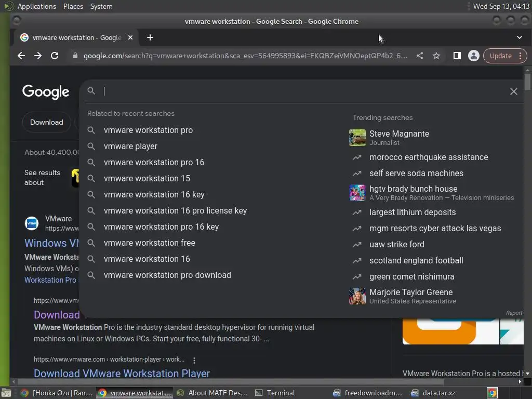
Task: Open trending uaw strike ford
Action: pos(396,245)
